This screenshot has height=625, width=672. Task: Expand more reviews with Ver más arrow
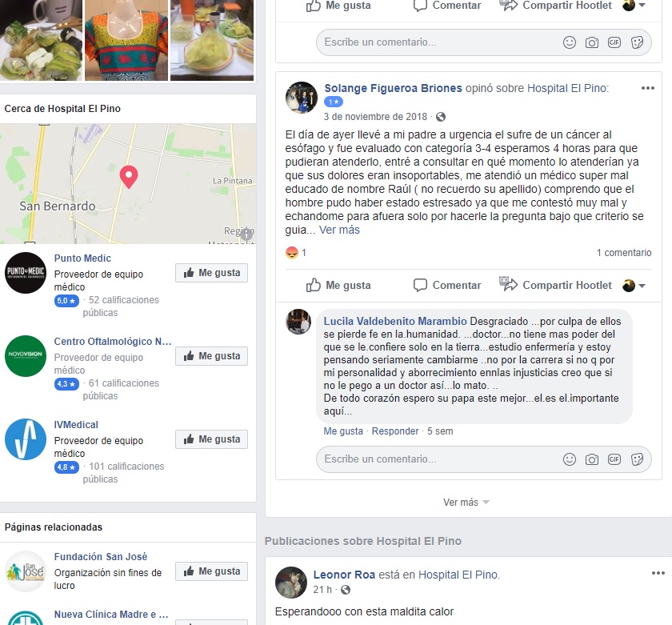click(466, 503)
